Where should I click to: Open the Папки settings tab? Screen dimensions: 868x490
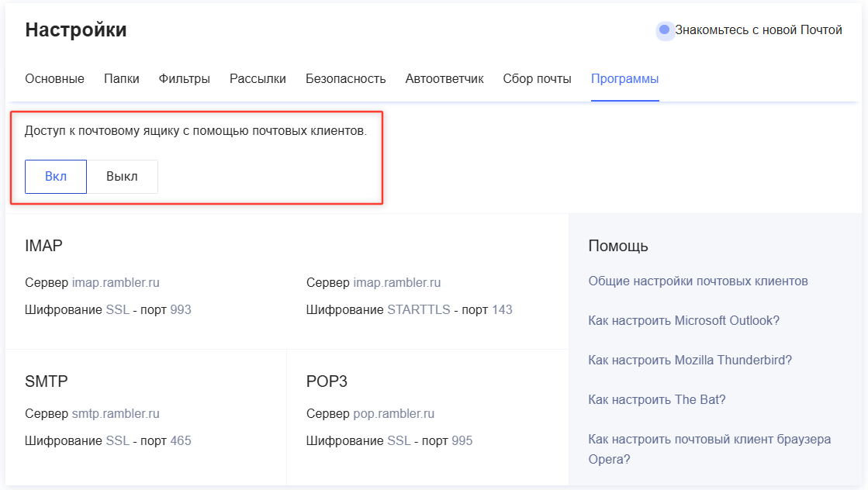click(122, 79)
